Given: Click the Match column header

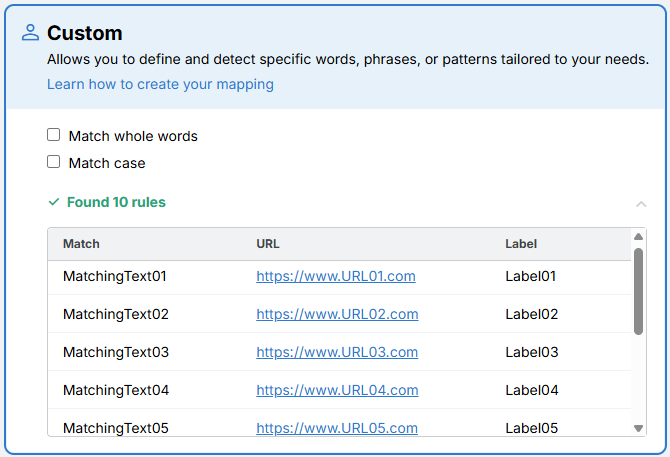Looking at the screenshot, I should (81, 244).
